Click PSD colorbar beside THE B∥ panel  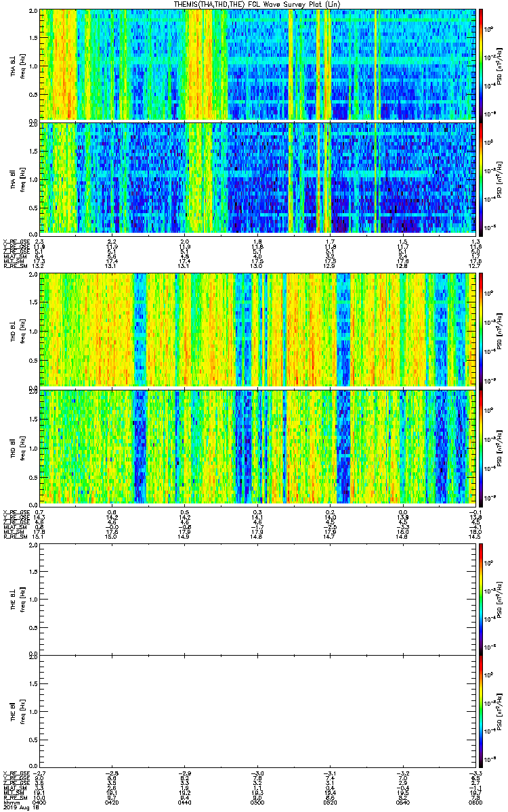(482, 710)
